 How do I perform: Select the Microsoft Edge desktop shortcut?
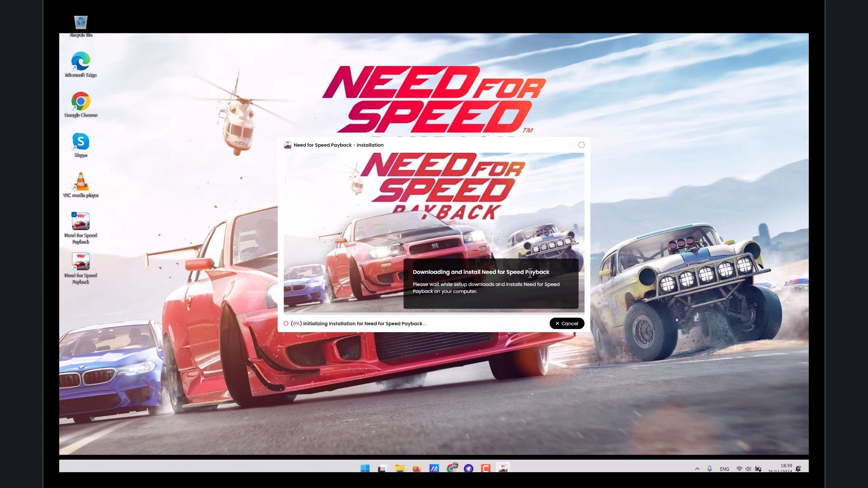click(81, 65)
